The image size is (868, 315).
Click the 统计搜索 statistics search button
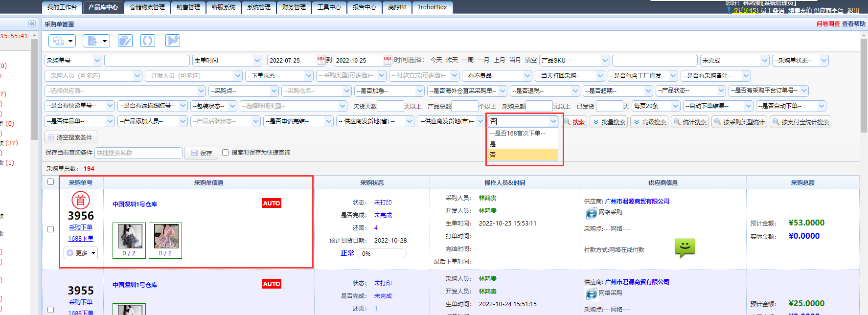(690, 122)
